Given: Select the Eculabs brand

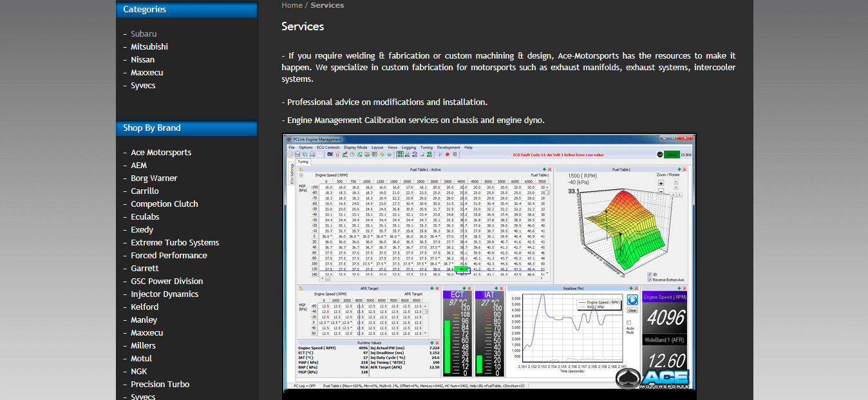Looking at the screenshot, I should pyautogui.click(x=145, y=216).
